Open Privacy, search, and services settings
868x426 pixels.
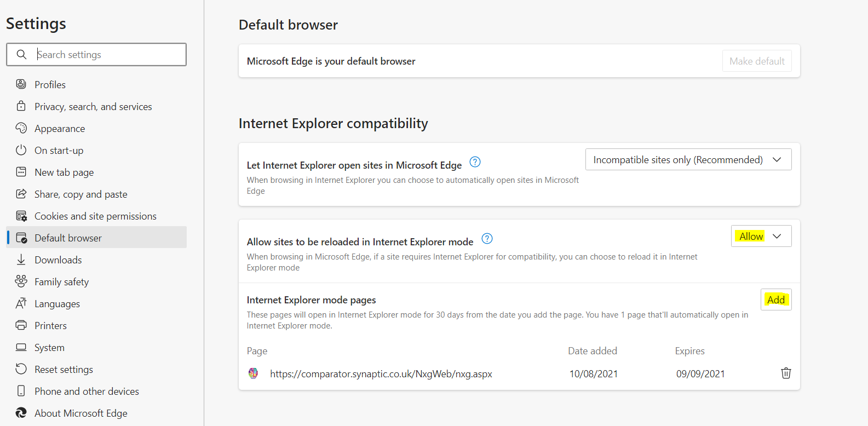(93, 107)
